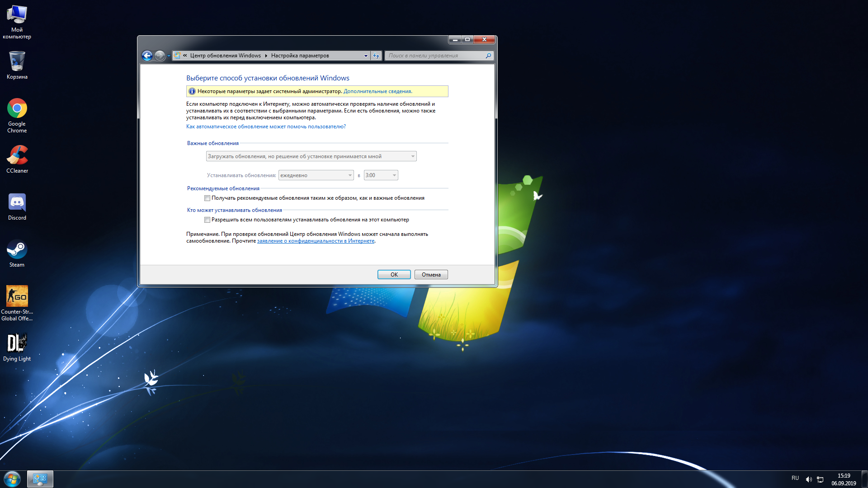868x488 pixels.
Task: Enable allow all users to install updates
Action: coord(208,219)
